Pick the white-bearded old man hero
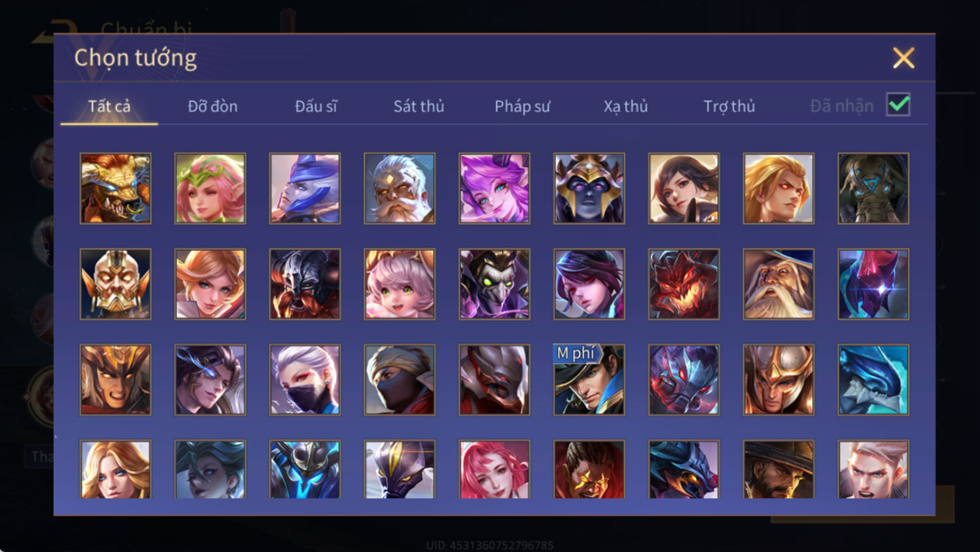Viewport: 980px width, 552px height. click(400, 188)
